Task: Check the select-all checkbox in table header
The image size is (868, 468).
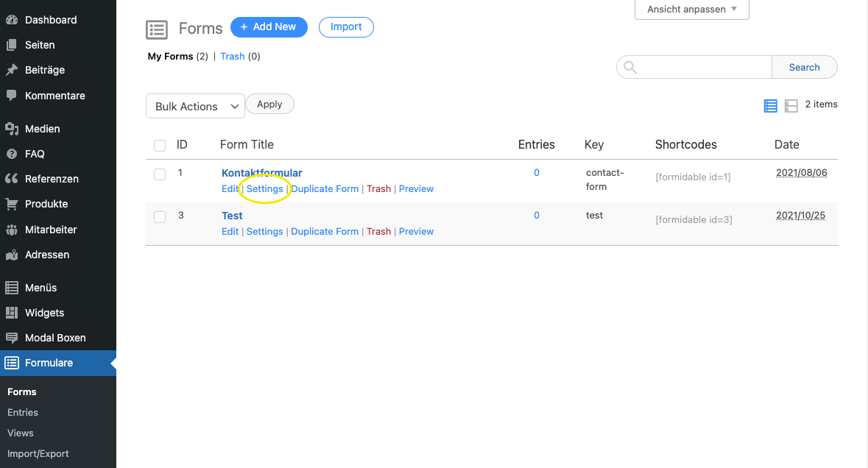Action: coord(160,145)
